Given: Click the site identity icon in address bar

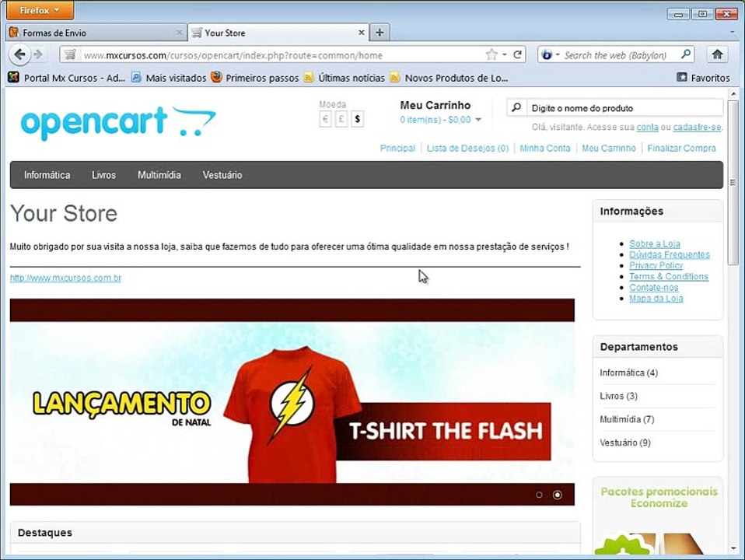Looking at the screenshot, I should 70,54.
